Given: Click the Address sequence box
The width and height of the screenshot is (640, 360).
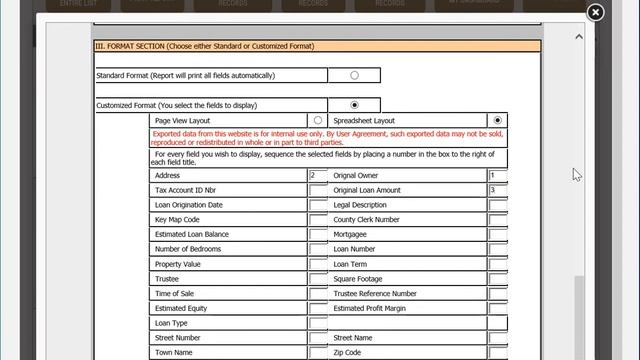Looking at the screenshot, I should [x=318, y=176].
